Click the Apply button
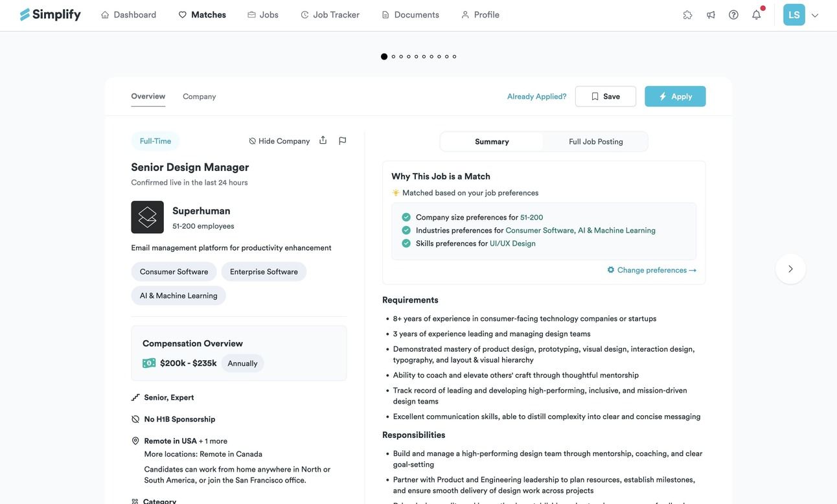 [675, 97]
